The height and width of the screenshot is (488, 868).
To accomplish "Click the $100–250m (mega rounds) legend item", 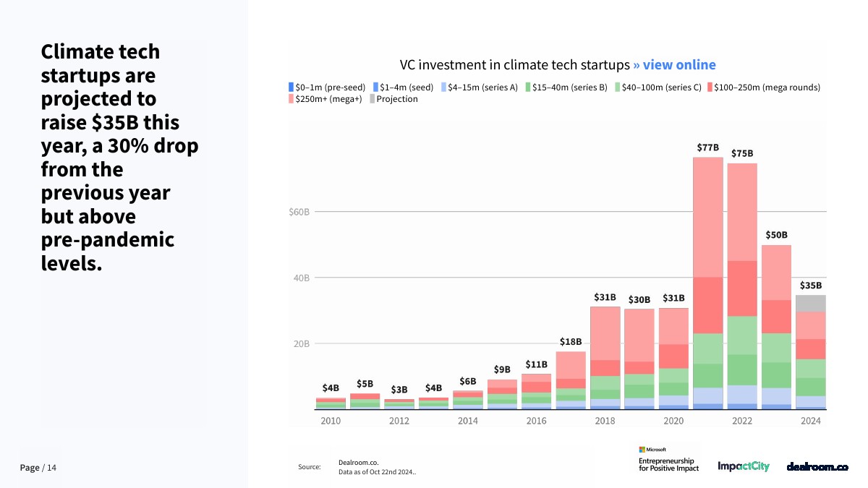I will click(x=763, y=87).
